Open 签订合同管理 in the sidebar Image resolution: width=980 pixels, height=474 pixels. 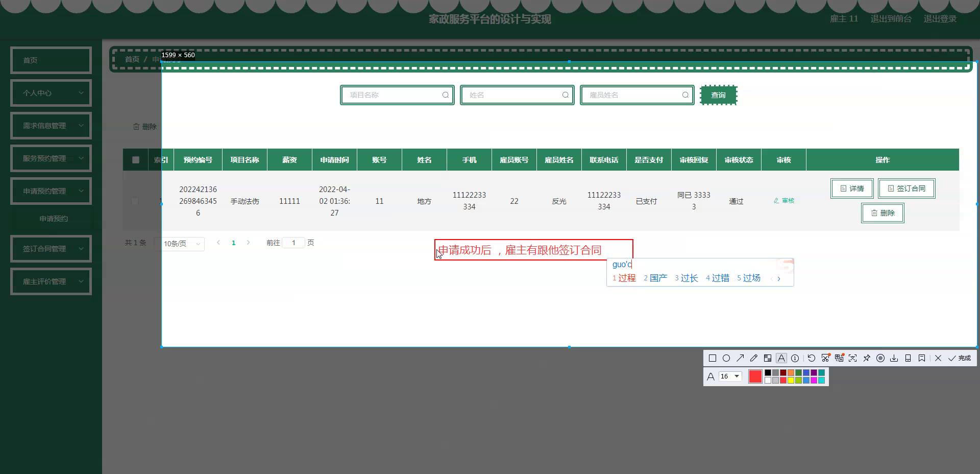click(x=51, y=249)
